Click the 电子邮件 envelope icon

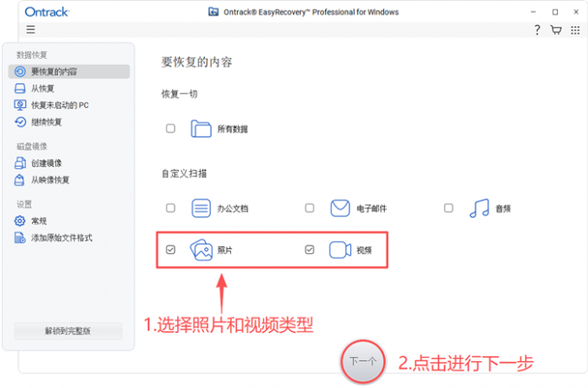340,208
